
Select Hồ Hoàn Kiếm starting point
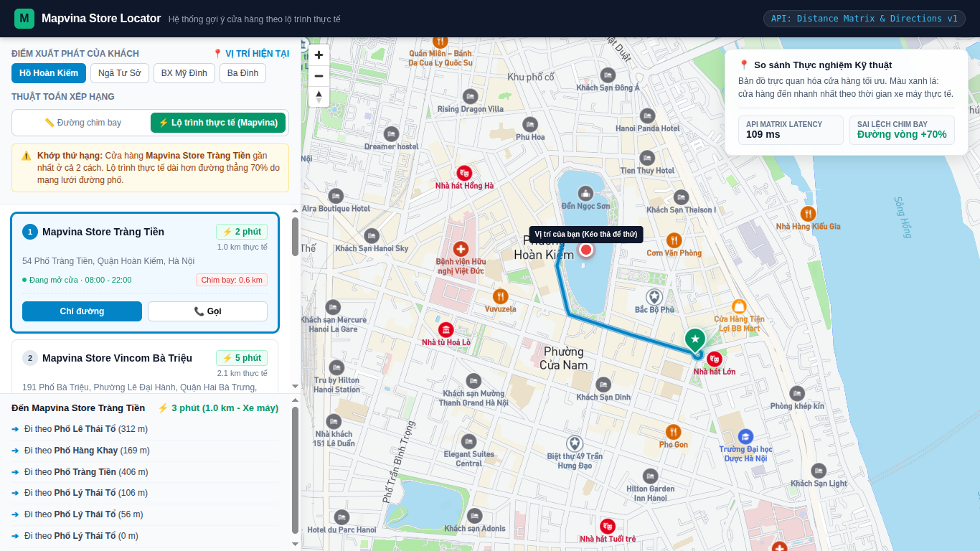(49, 73)
